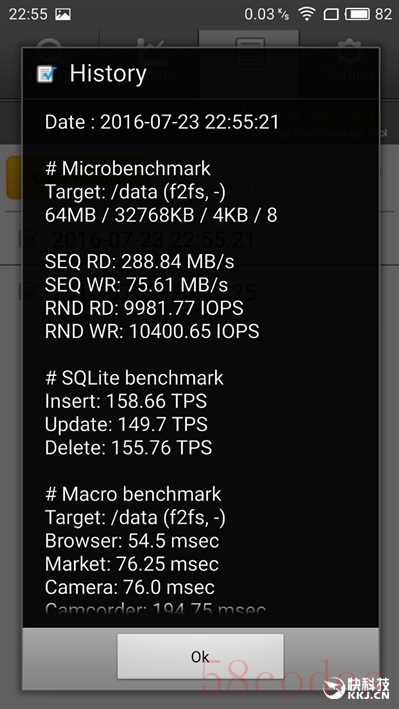The width and height of the screenshot is (399, 709).
Task: Tap the SEQ RD 288.84 MB/s result
Action: [x=140, y=261]
